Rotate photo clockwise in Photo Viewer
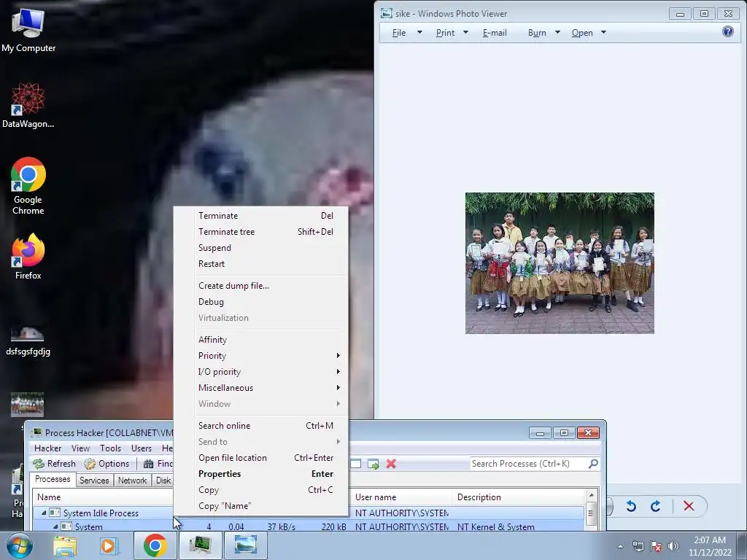 pos(656,506)
